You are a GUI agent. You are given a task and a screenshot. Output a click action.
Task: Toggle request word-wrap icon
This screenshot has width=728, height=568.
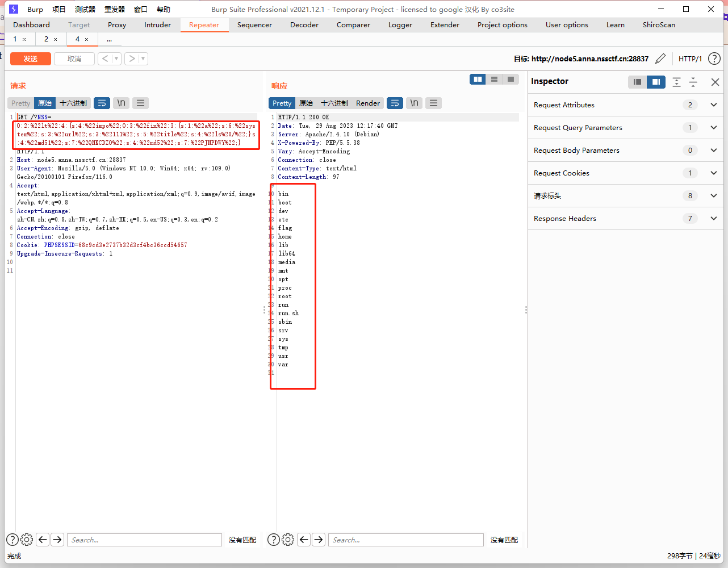click(102, 103)
